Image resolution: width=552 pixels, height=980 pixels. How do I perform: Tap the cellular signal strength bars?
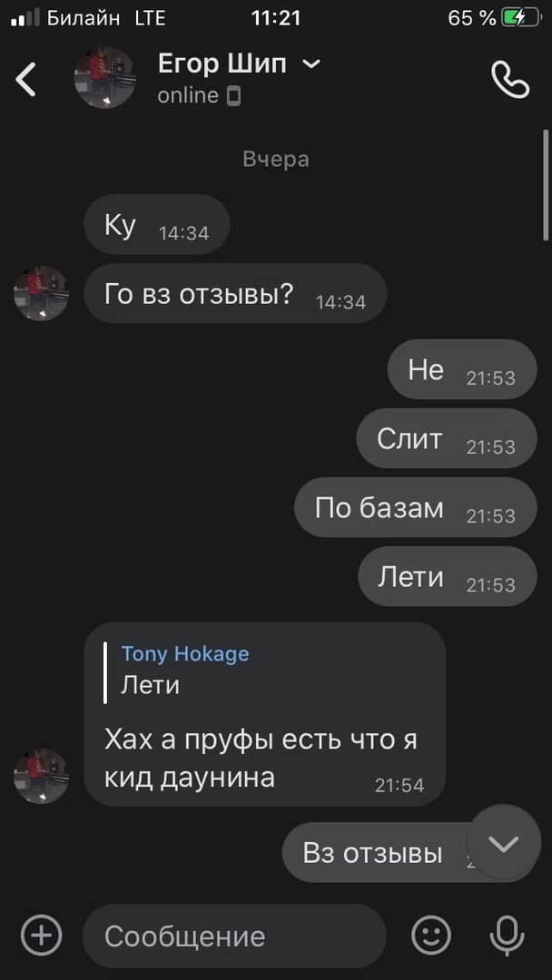25,18
